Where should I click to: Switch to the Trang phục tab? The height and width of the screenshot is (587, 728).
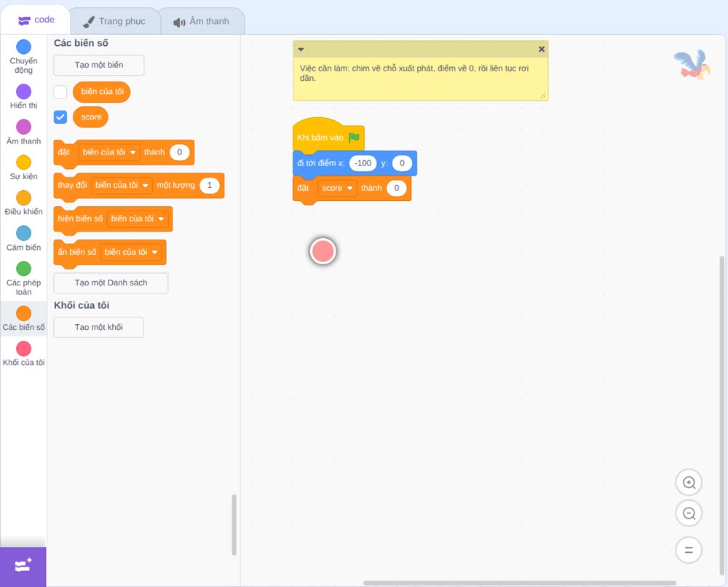114,21
